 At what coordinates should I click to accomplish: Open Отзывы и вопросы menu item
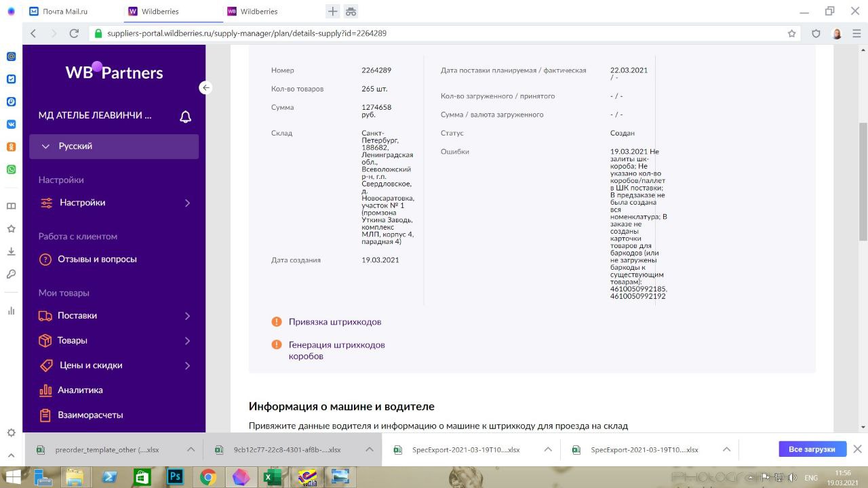(x=97, y=259)
